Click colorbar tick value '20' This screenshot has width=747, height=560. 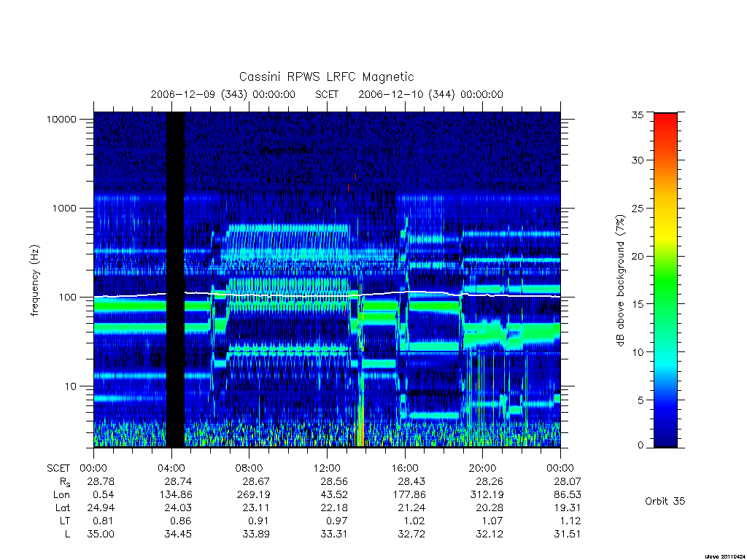point(638,256)
